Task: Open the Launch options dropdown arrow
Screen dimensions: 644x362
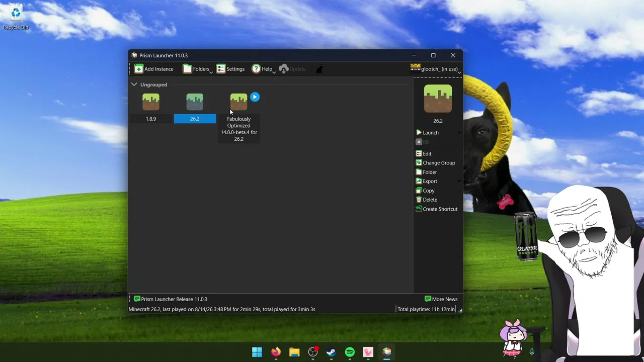Action: (459, 133)
